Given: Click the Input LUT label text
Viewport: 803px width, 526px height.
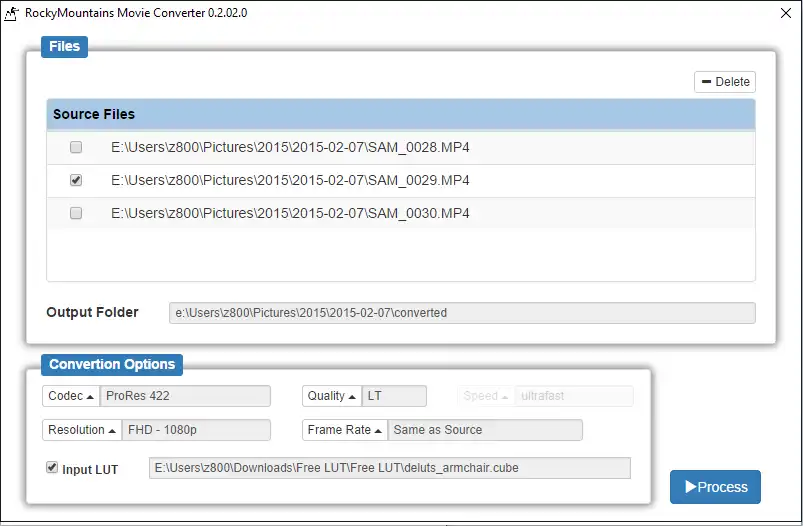Looking at the screenshot, I should click(90, 470).
